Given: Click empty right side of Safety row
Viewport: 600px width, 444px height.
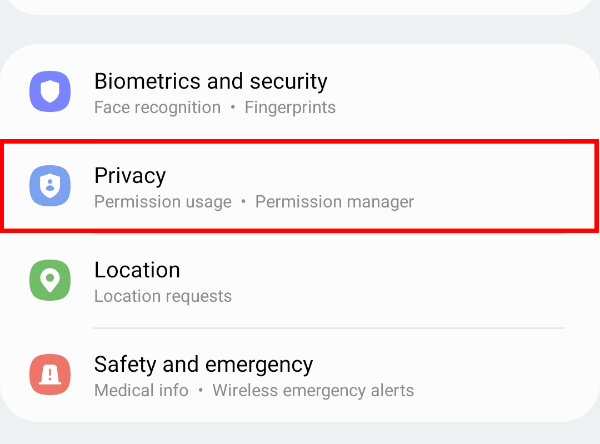Looking at the screenshot, I should 500,374.
